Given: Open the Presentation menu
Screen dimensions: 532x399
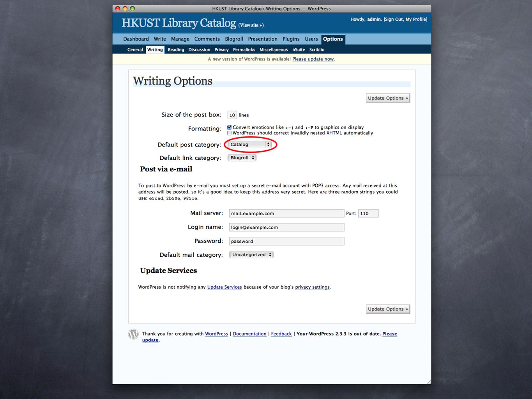Looking at the screenshot, I should (x=263, y=39).
